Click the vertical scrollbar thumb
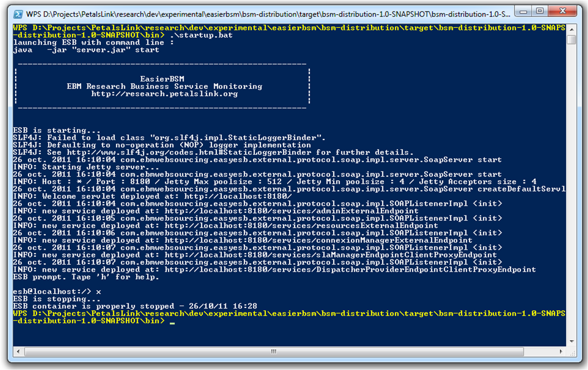588x370 pixels. [572, 39]
